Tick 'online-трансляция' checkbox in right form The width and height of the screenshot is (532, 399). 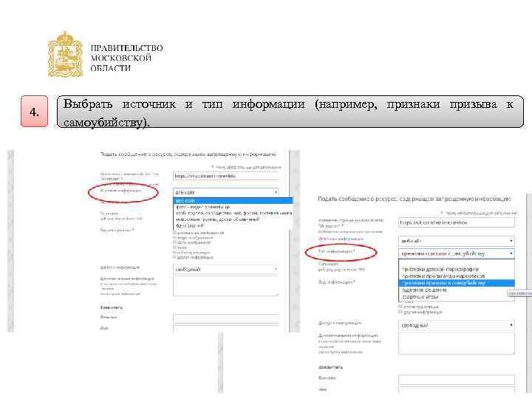[400, 307]
